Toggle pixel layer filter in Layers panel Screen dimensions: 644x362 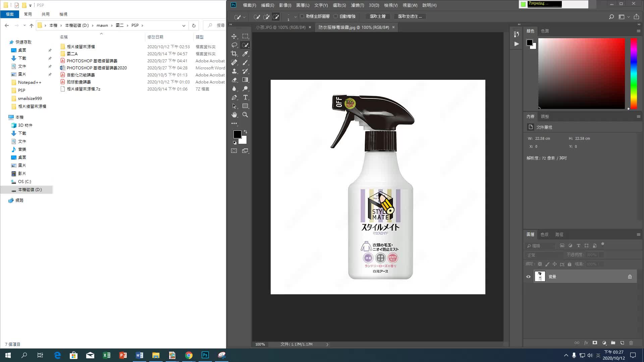[562, 246]
